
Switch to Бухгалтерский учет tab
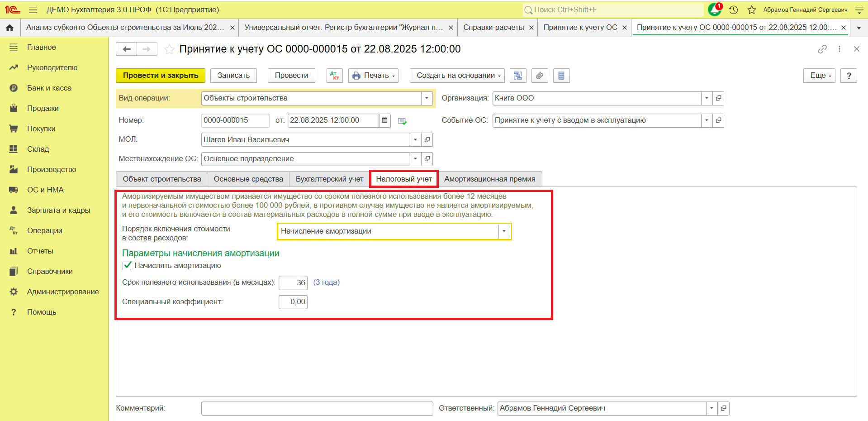coord(329,179)
